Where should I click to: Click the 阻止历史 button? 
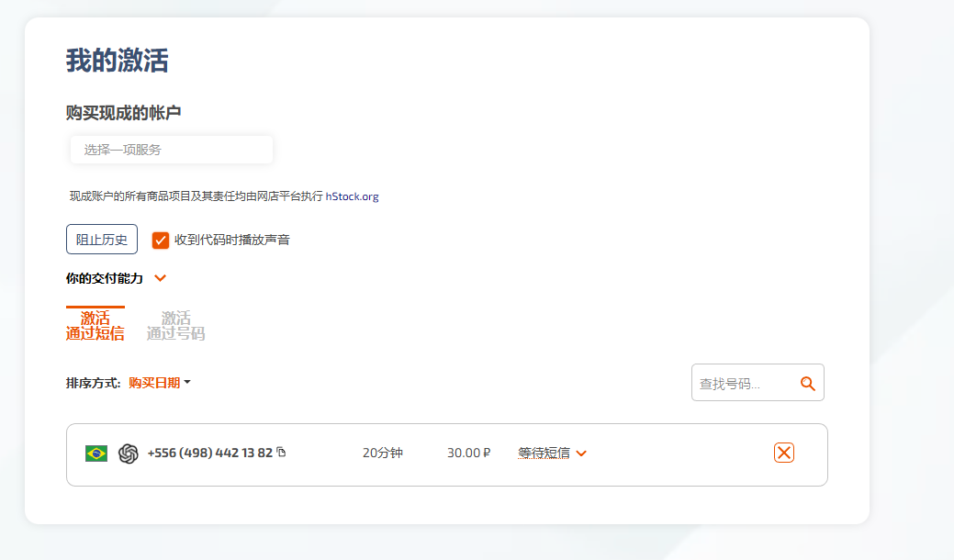[102, 240]
